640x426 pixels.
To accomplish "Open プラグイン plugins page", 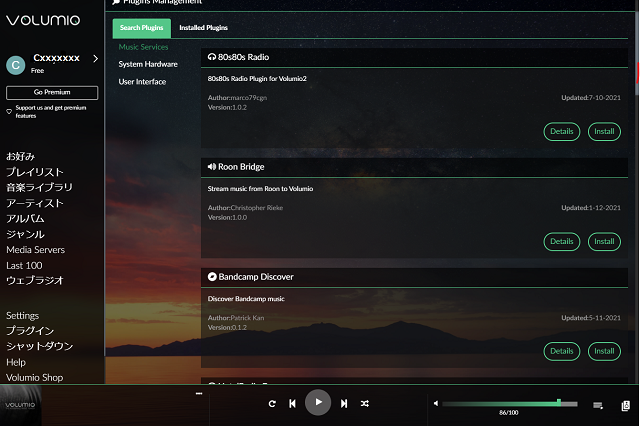I will pos(30,331).
